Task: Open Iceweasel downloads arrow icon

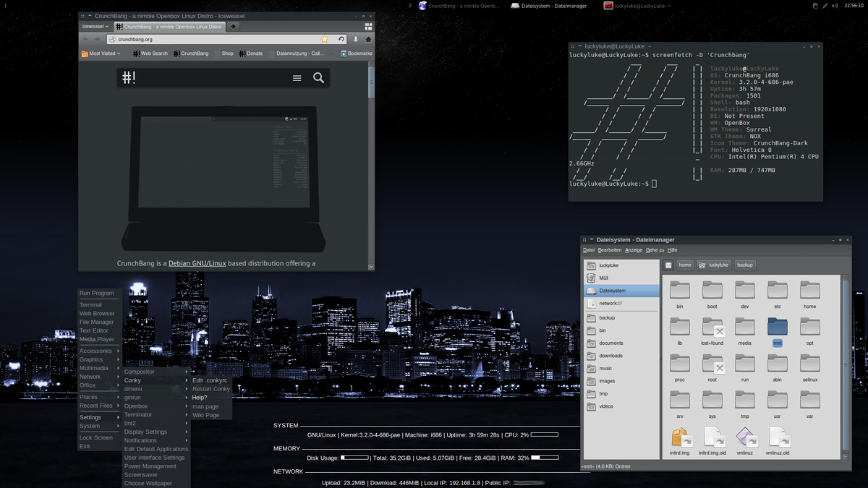Action: pyautogui.click(x=357, y=39)
